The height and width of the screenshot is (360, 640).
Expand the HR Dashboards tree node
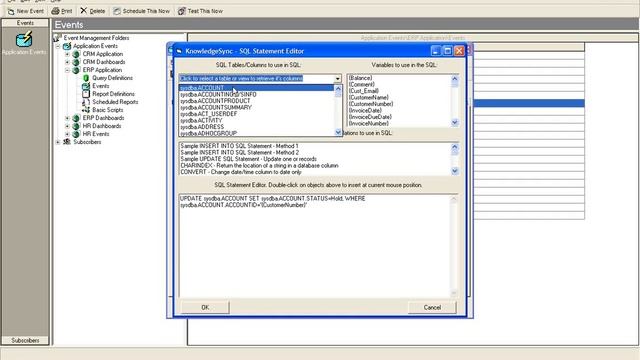pos(67,126)
